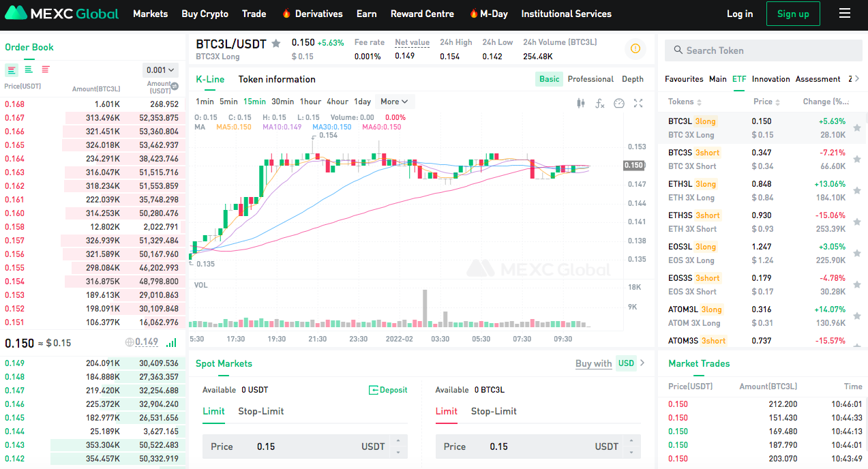
Task: Click the Deposit wallet icon
Action: 373,390
